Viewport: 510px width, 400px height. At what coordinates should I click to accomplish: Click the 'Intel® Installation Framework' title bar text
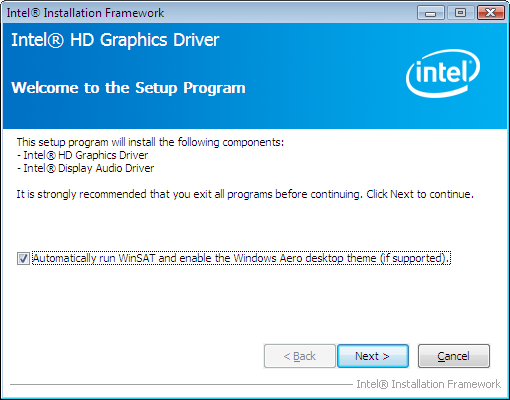[x=85, y=13]
